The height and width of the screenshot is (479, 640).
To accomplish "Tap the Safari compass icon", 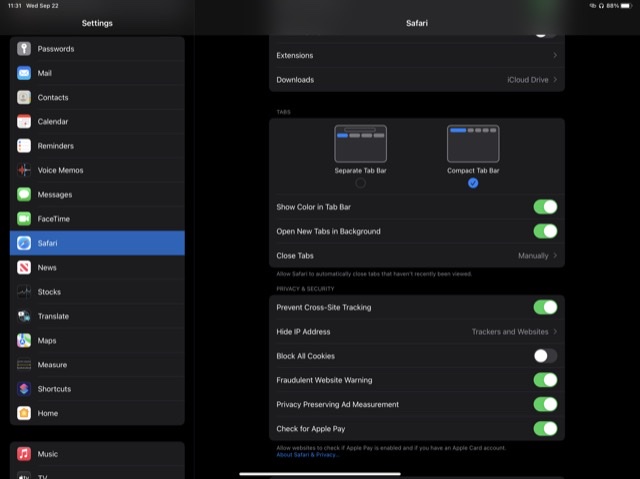I will tap(24, 243).
